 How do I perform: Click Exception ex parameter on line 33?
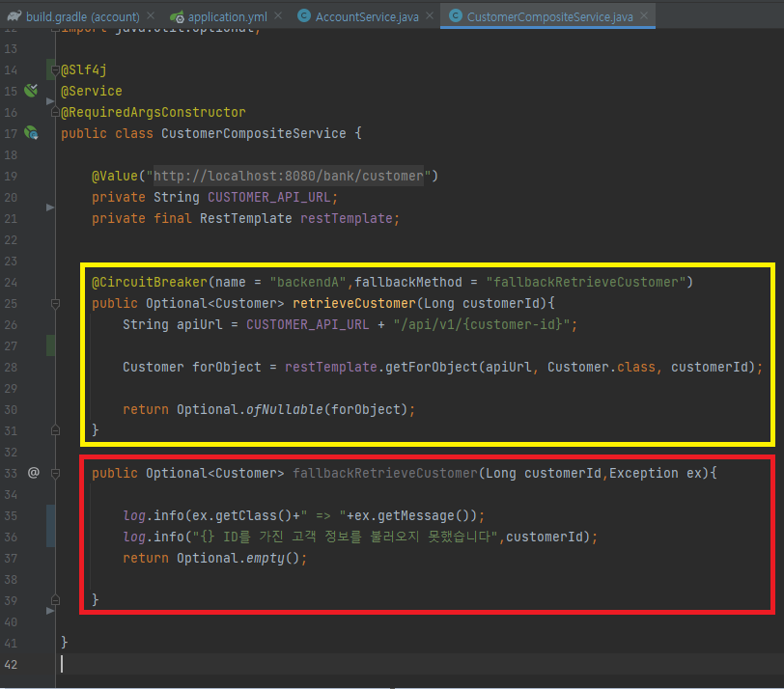click(x=655, y=473)
